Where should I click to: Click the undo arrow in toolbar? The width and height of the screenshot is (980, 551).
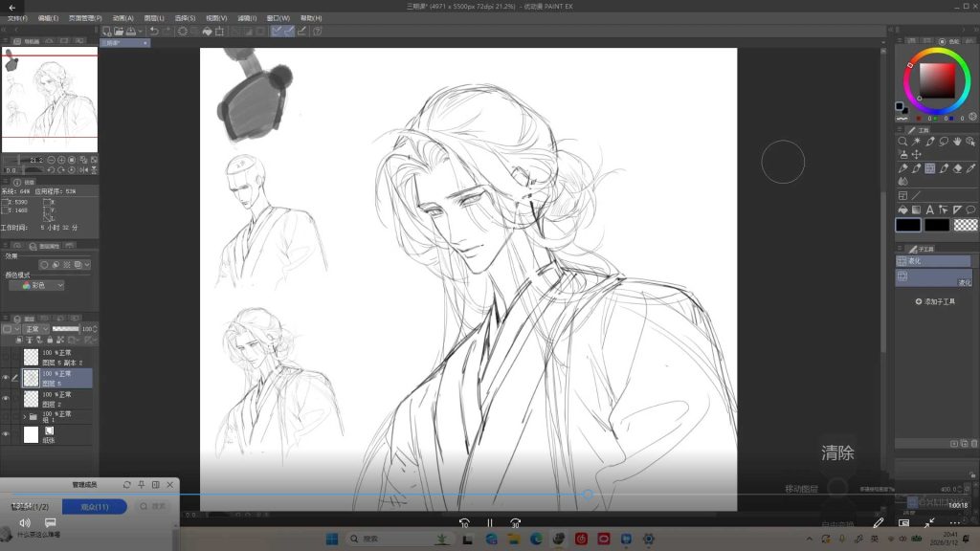click(154, 32)
